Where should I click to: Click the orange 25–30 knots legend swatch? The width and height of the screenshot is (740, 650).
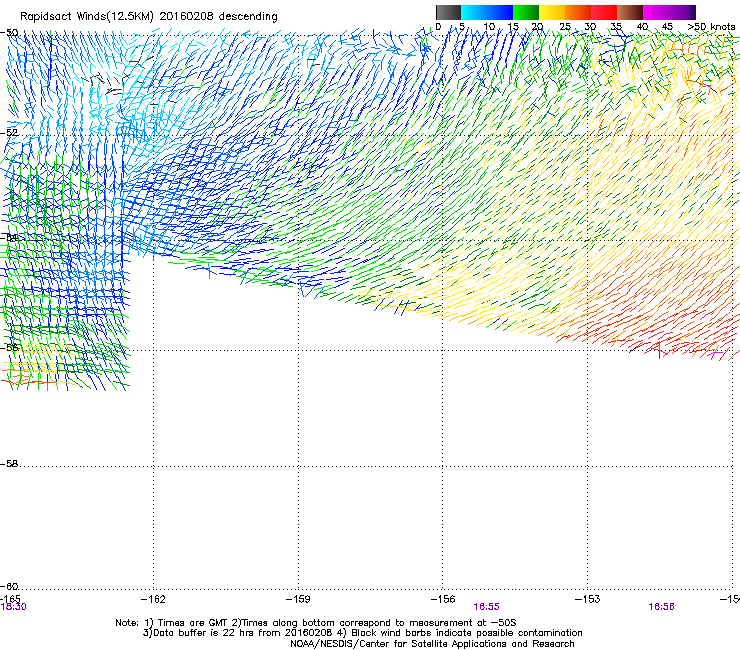578,12
